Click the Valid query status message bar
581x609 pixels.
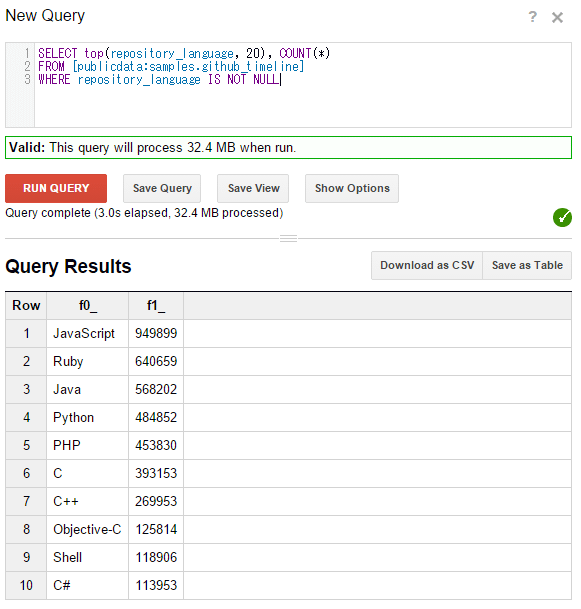(x=288, y=148)
